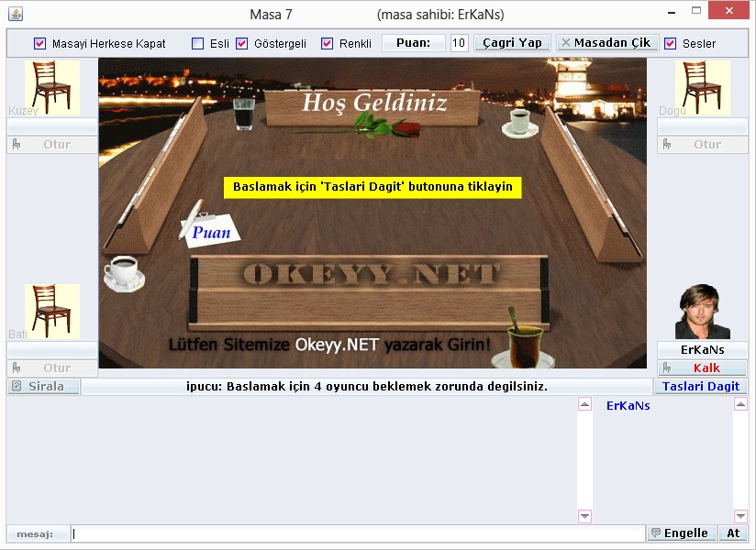The width and height of the screenshot is (756, 550).
Task: Toggle the Sesler sound checkbox
Action: (670, 43)
